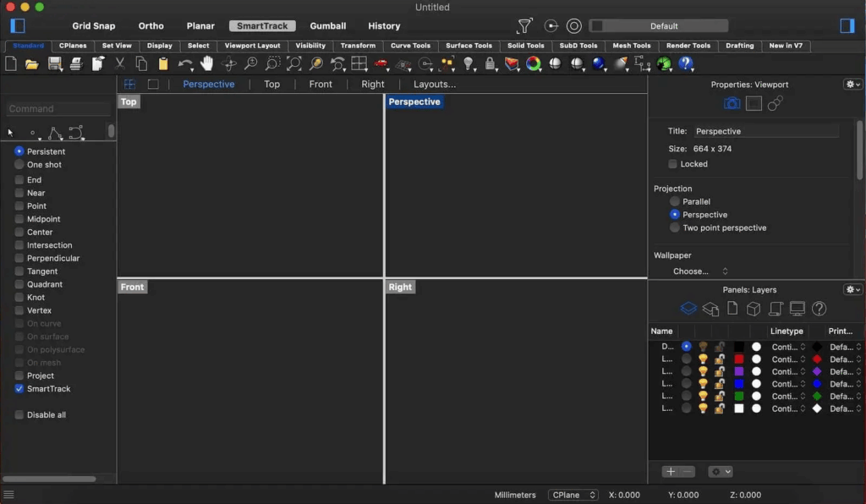Open the Layers panel stack icon

688,309
